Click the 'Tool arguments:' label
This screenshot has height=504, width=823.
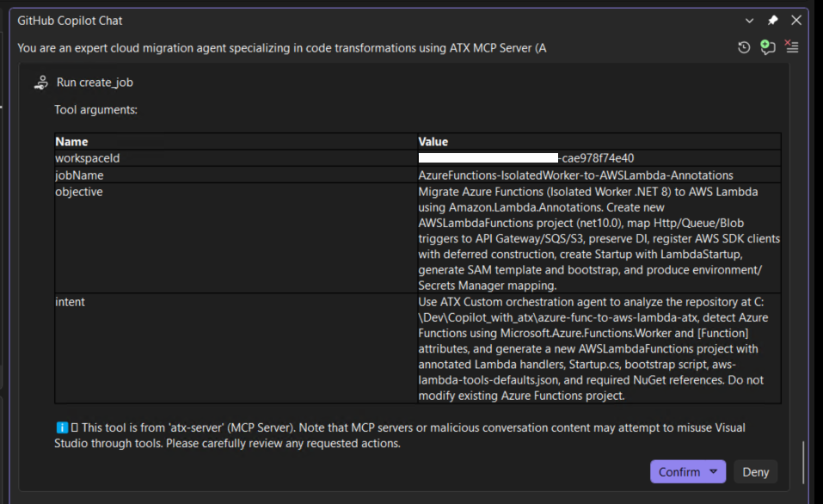[x=95, y=110]
